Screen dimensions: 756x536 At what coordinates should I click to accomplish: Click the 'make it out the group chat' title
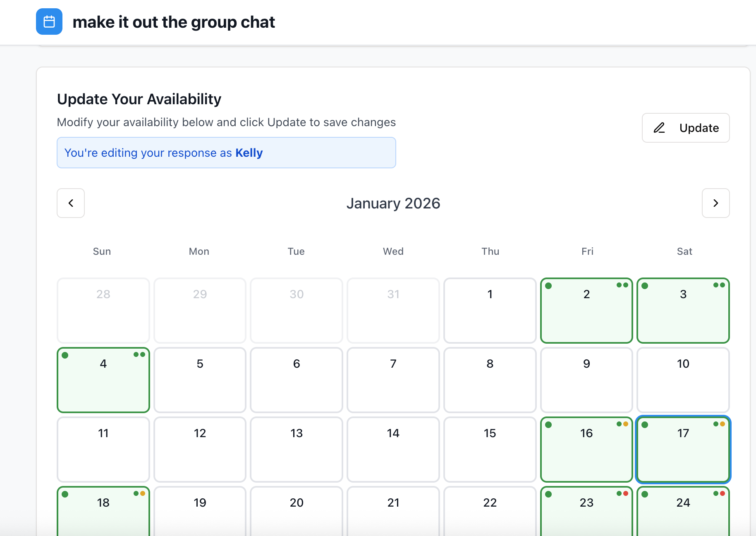[x=174, y=22]
